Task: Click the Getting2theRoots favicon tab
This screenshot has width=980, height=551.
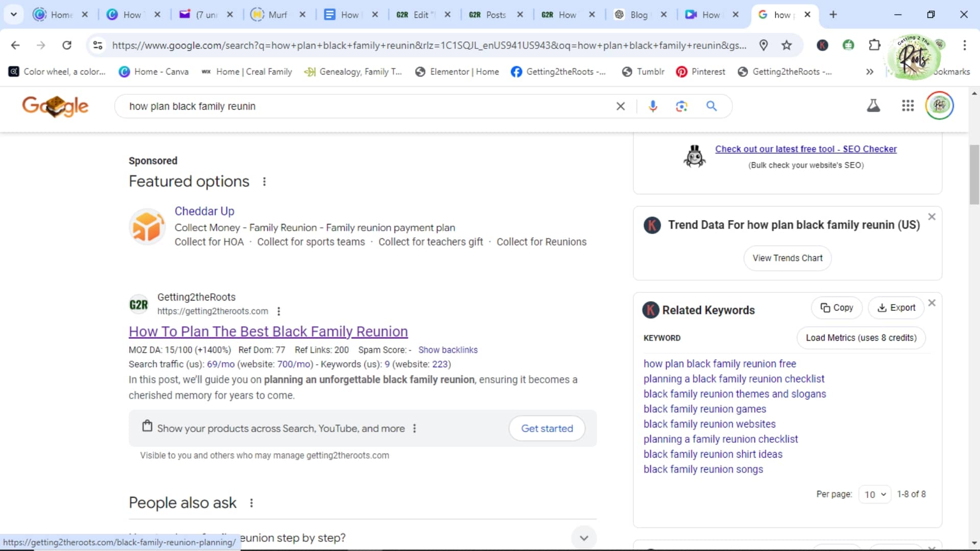Action: 404,15
